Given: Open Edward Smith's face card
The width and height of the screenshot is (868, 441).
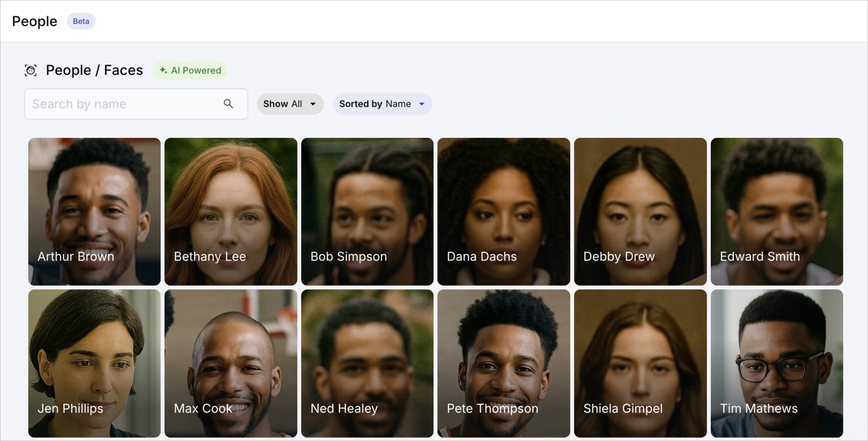Looking at the screenshot, I should pos(777,212).
